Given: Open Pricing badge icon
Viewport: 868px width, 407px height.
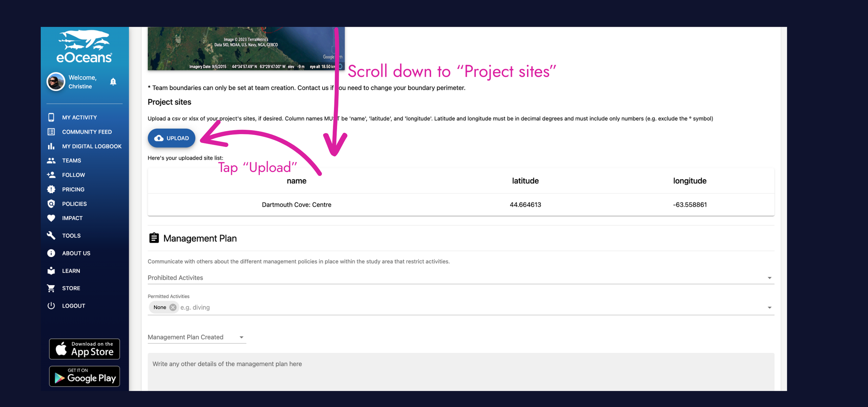Looking at the screenshot, I should (x=51, y=189).
